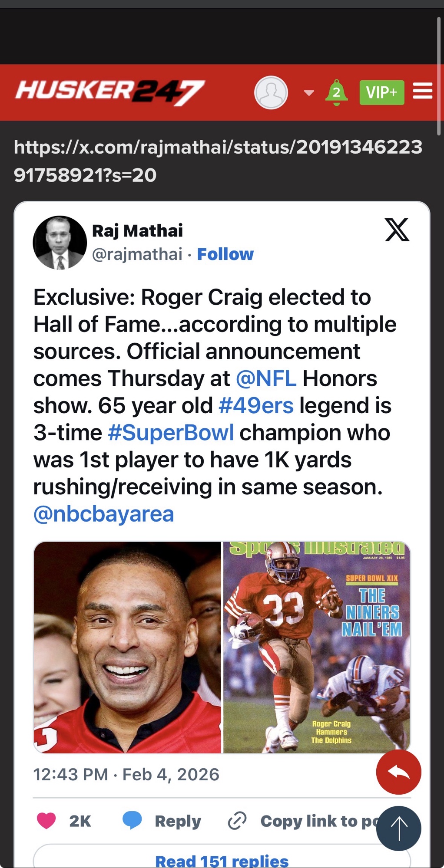Click the green VIP+ button

(x=381, y=92)
